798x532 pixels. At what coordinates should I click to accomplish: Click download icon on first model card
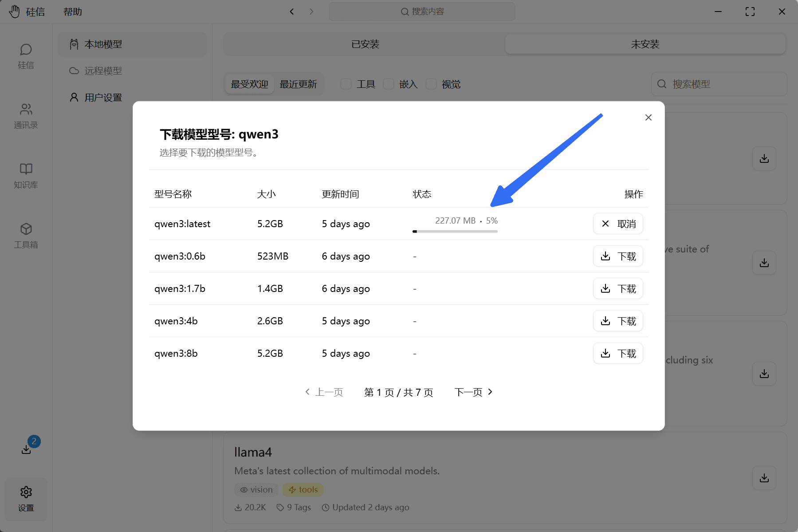(x=764, y=158)
